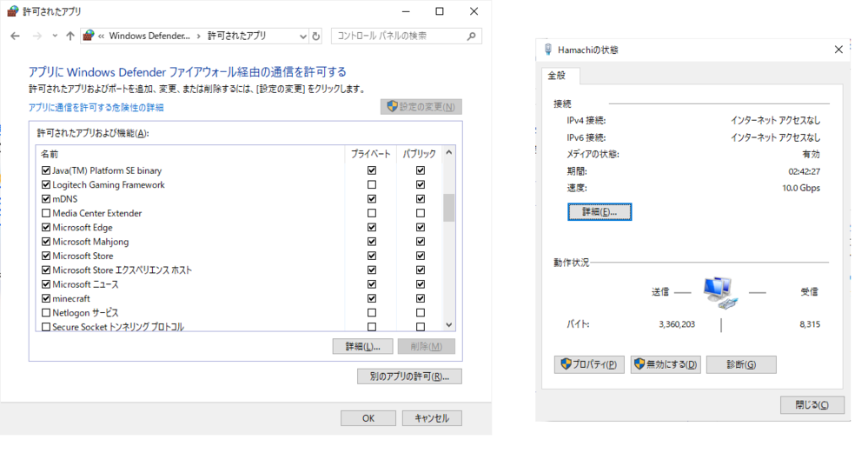The image size is (868, 453).
Task: Click the search magnifier icon
Action: [x=471, y=36]
